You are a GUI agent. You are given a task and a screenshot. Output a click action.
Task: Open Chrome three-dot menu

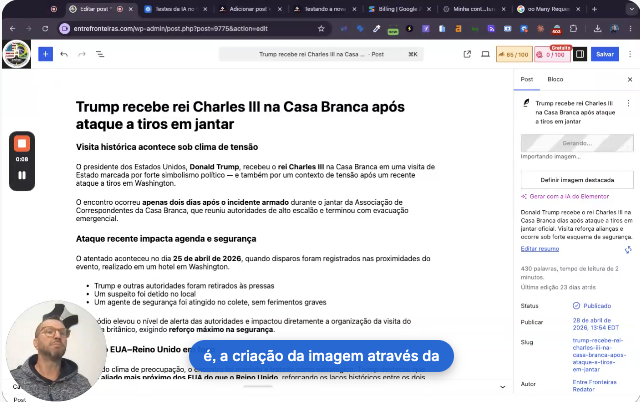[x=630, y=29]
